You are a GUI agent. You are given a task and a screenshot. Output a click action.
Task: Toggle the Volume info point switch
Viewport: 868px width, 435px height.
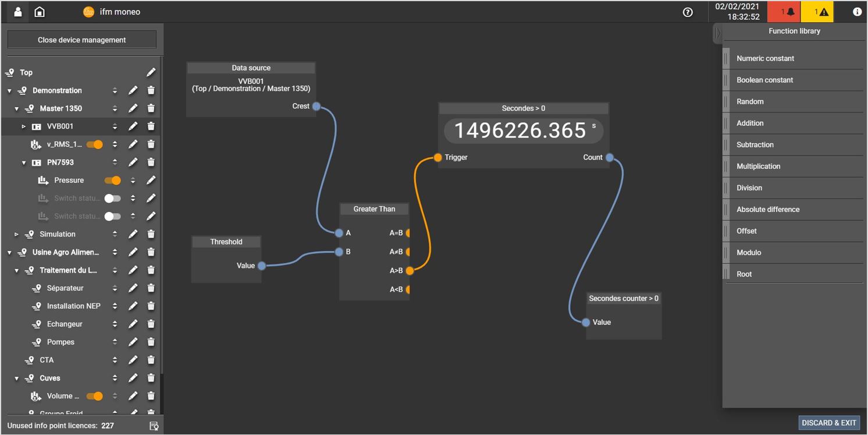pos(94,396)
